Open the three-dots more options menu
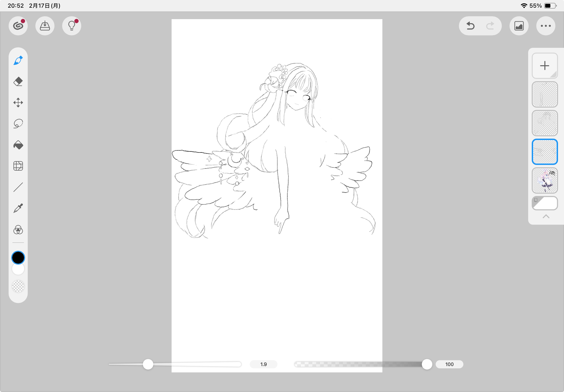The width and height of the screenshot is (564, 392). pyautogui.click(x=546, y=26)
